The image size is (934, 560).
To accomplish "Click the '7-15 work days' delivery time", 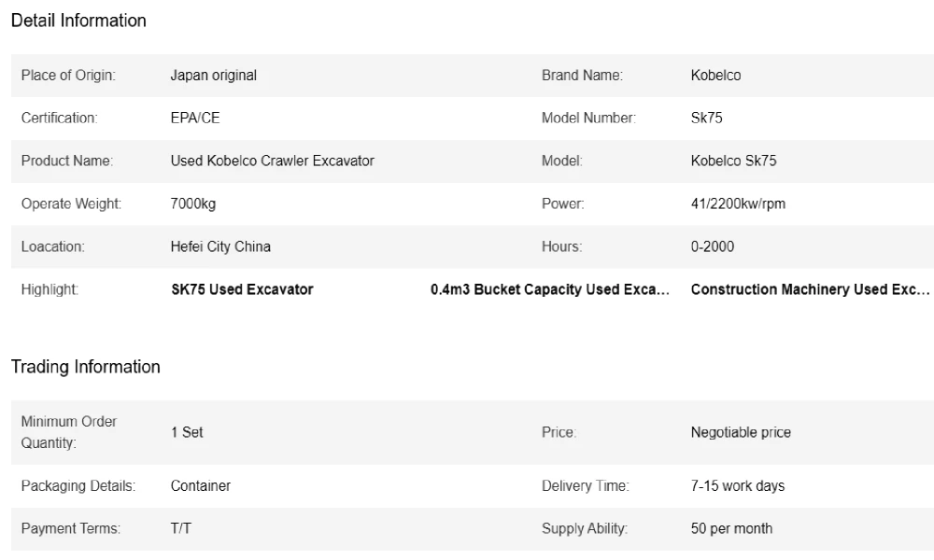I will tap(738, 486).
